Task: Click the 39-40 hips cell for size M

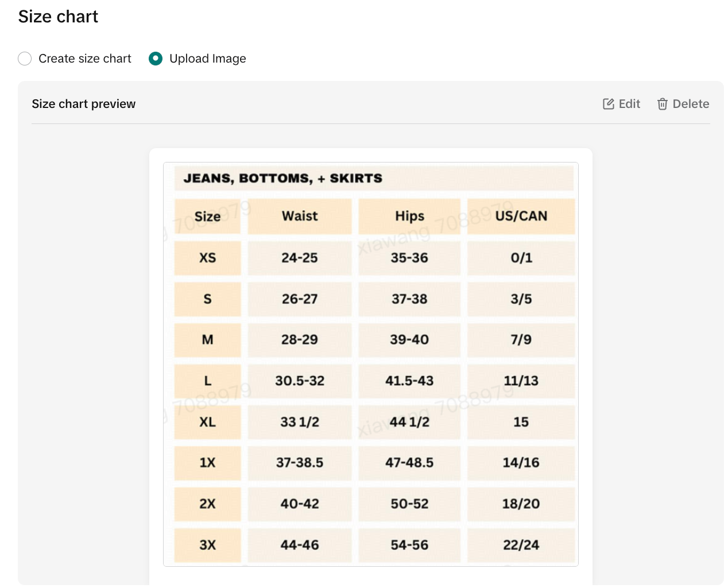Action: (409, 339)
